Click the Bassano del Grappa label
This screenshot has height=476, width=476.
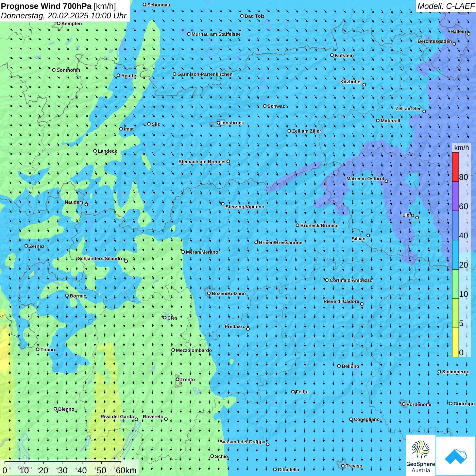tap(242, 442)
